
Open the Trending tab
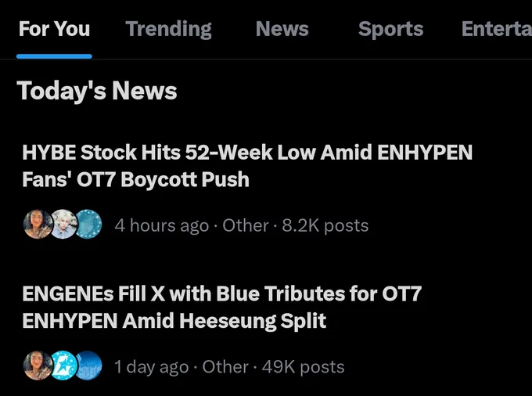[x=169, y=29]
